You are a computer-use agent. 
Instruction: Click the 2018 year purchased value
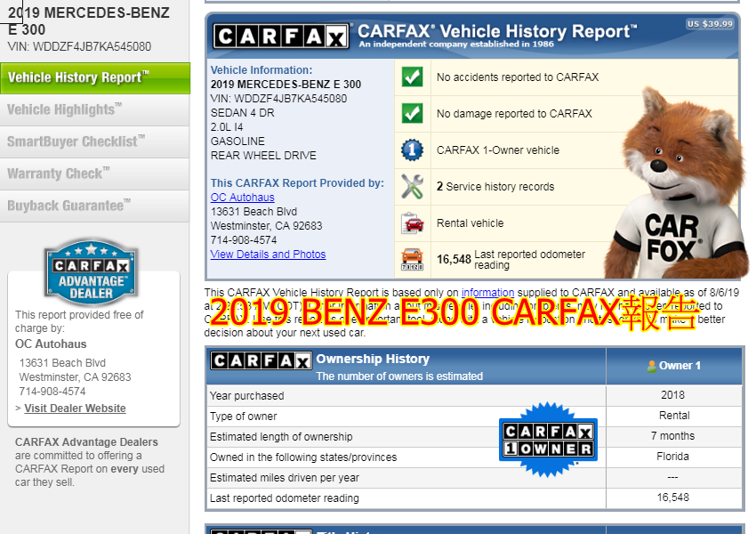point(673,395)
